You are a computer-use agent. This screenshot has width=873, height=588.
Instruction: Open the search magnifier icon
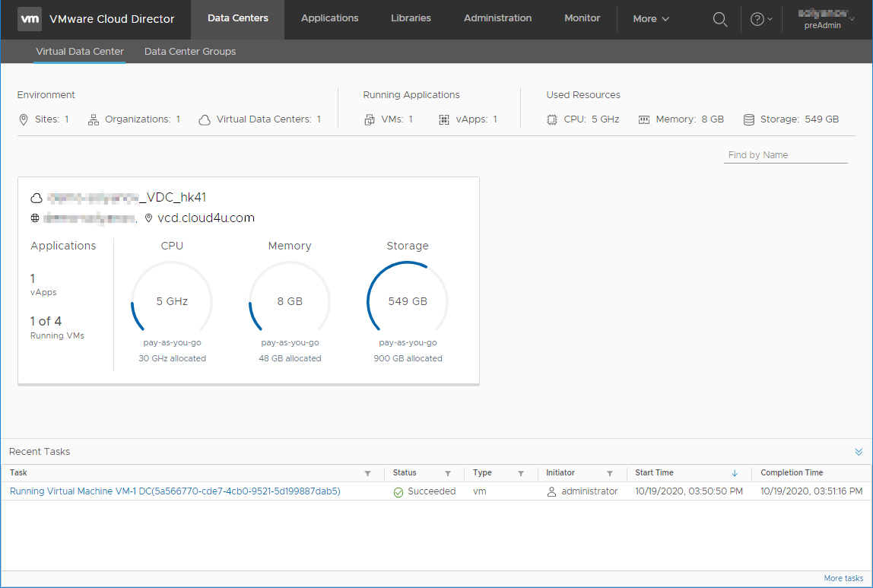click(x=720, y=20)
